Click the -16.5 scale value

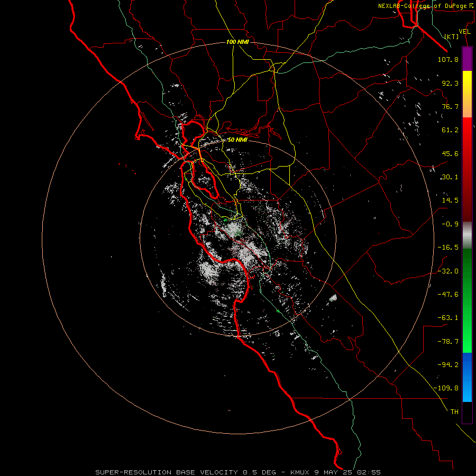(x=448, y=248)
